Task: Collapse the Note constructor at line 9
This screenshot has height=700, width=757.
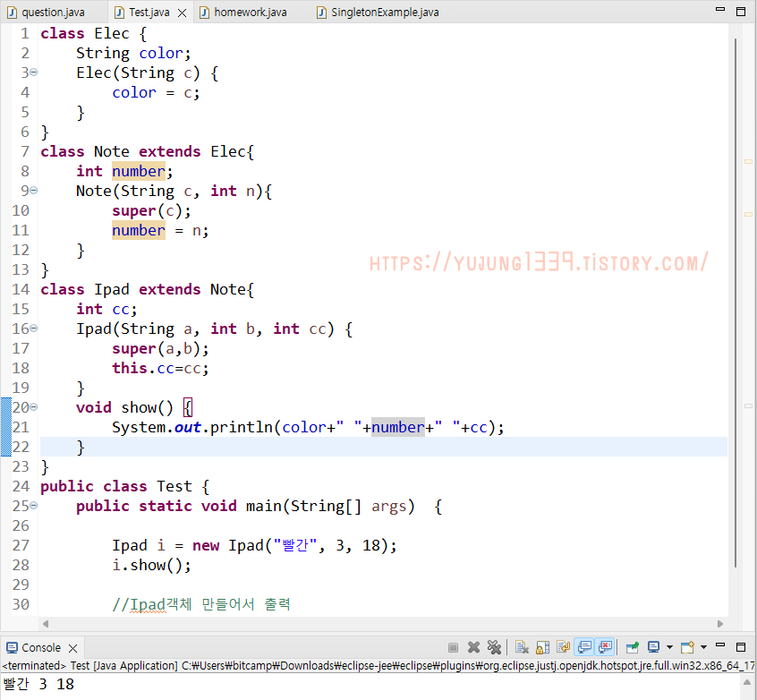Action: click(33, 191)
